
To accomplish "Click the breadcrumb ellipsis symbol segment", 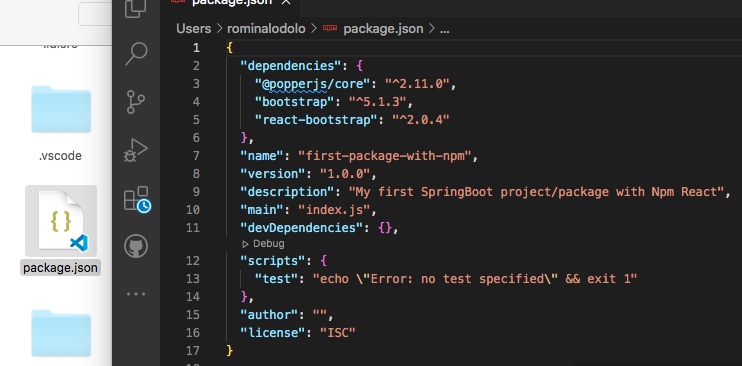I will [444, 29].
